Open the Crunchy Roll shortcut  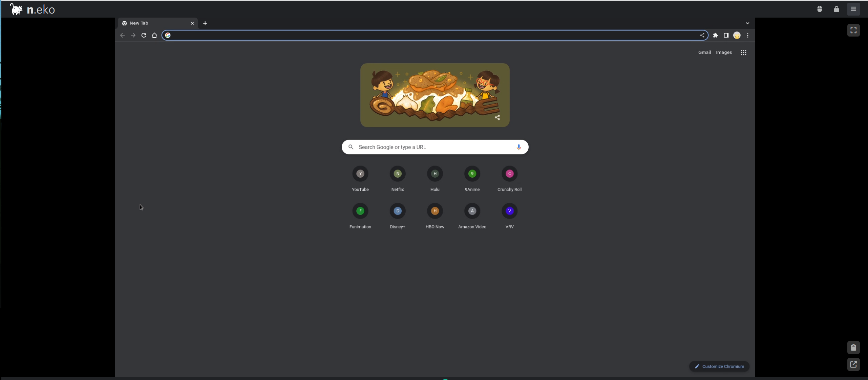click(x=509, y=174)
